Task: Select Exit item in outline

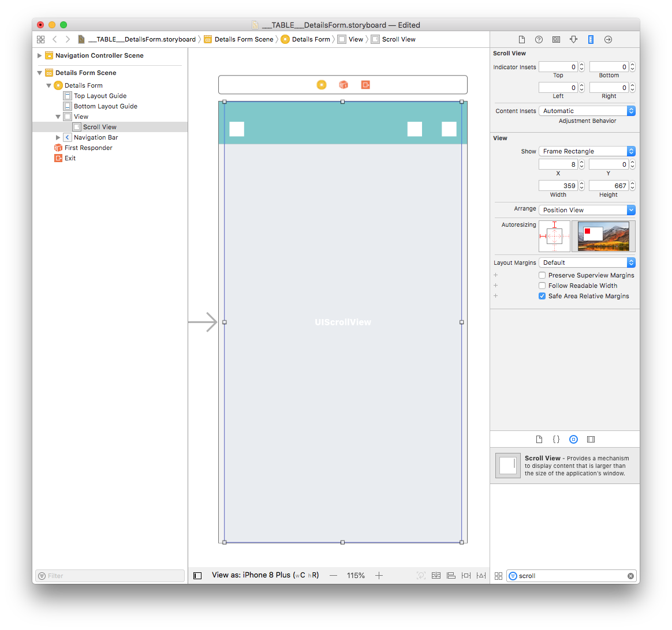Action: [x=70, y=158]
